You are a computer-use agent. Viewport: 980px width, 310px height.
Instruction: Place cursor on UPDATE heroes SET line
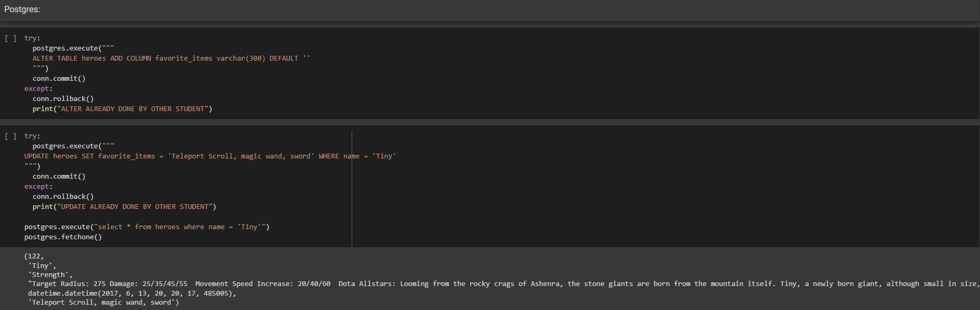[210, 156]
